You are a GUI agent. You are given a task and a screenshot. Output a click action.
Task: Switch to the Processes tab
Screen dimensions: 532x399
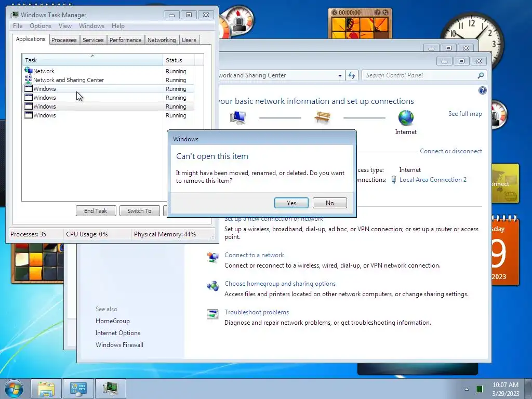(64, 40)
